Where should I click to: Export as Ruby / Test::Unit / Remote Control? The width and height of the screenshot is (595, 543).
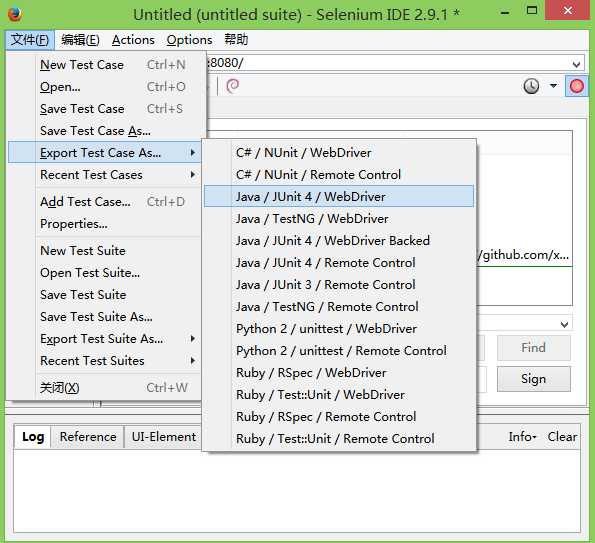tap(339, 439)
